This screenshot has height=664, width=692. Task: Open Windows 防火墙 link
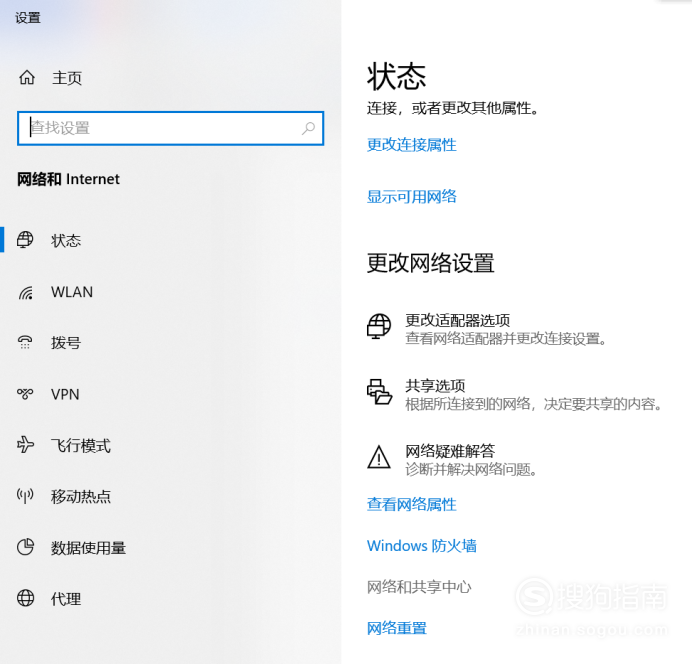pyautogui.click(x=421, y=546)
